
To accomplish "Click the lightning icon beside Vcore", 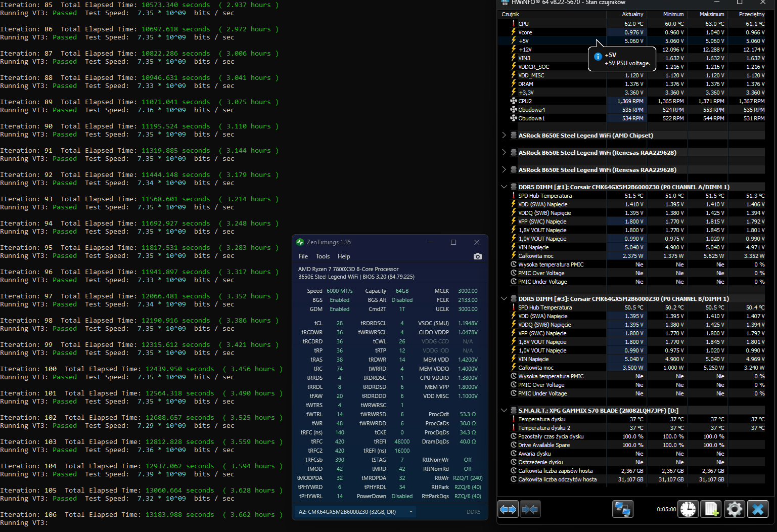I will click(514, 32).
